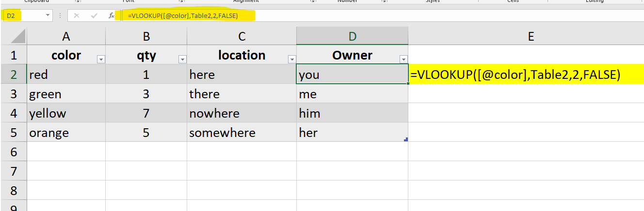The width and height of the screenshot is (644, 211).
Task: Click the "Owner" table header cell
Action: (353, 55)
